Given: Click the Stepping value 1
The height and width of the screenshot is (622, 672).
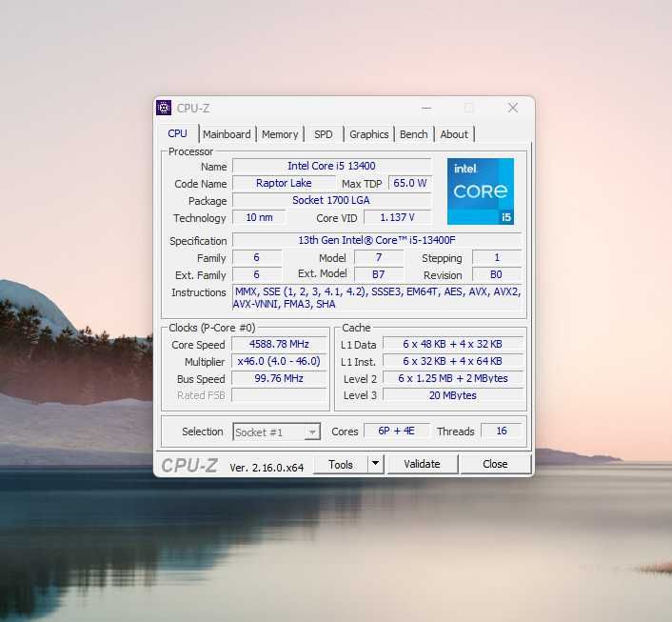Looking at the screenshot, I should coord(497,257).
